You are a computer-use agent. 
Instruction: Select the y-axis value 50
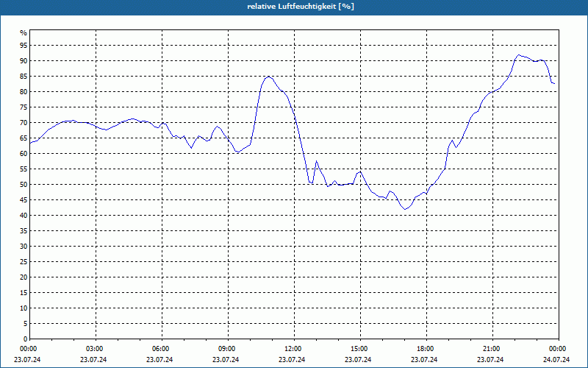click(24, 185)
